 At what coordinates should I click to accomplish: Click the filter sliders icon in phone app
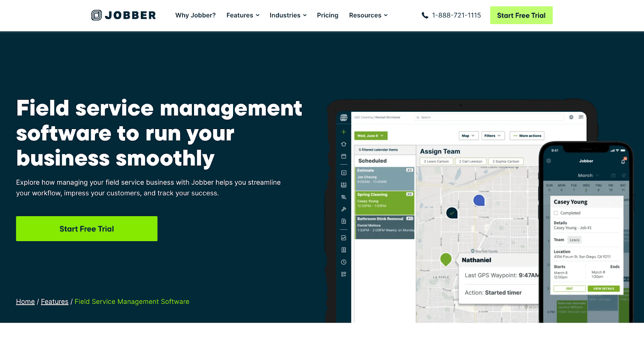623,175
